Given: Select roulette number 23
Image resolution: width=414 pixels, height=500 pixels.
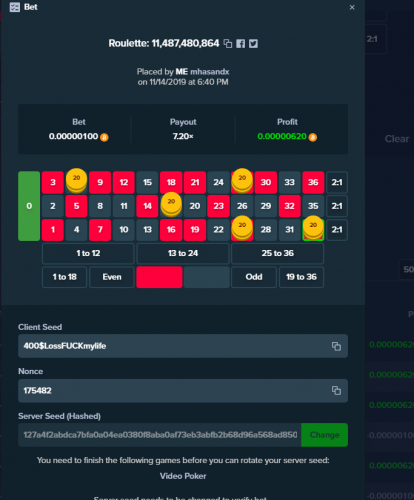Looking at the screenshot, I should [x=219, y=206].
